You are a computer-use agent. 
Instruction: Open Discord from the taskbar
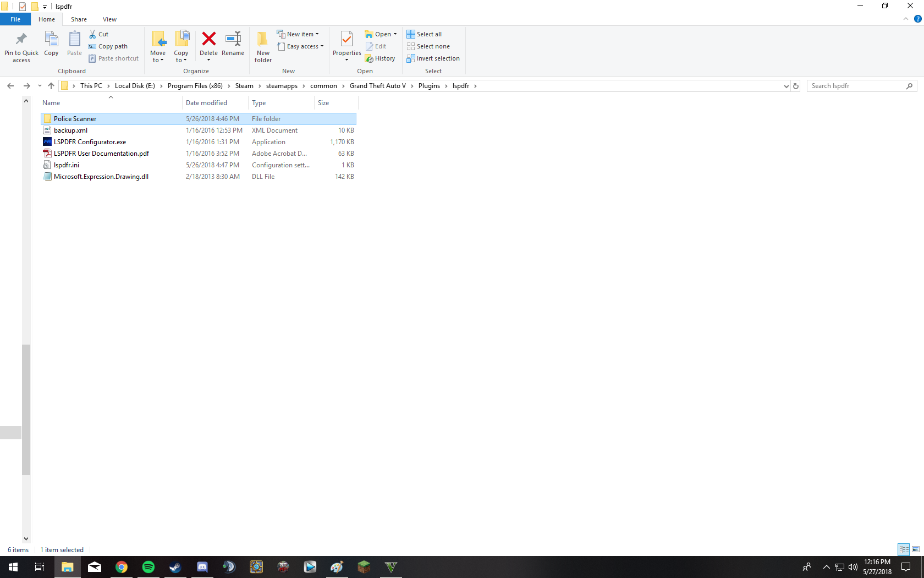click(x=202, y=567)
